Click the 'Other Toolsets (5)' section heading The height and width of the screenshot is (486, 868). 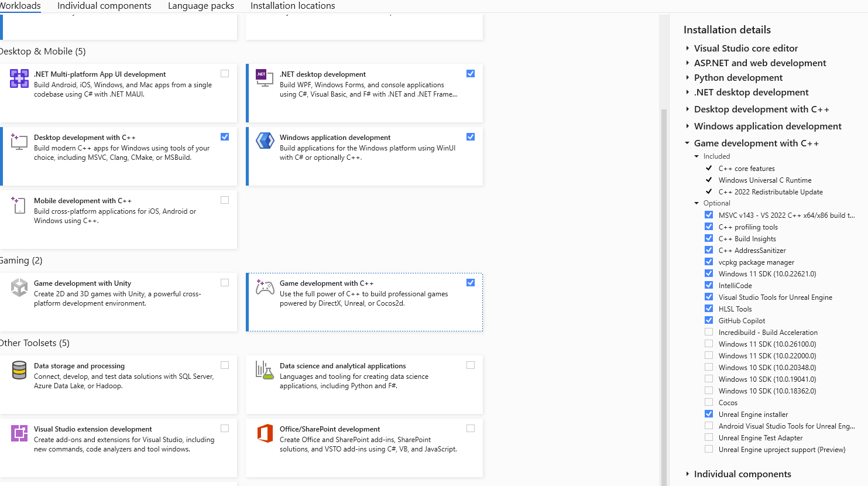click(x=34, y=343)
